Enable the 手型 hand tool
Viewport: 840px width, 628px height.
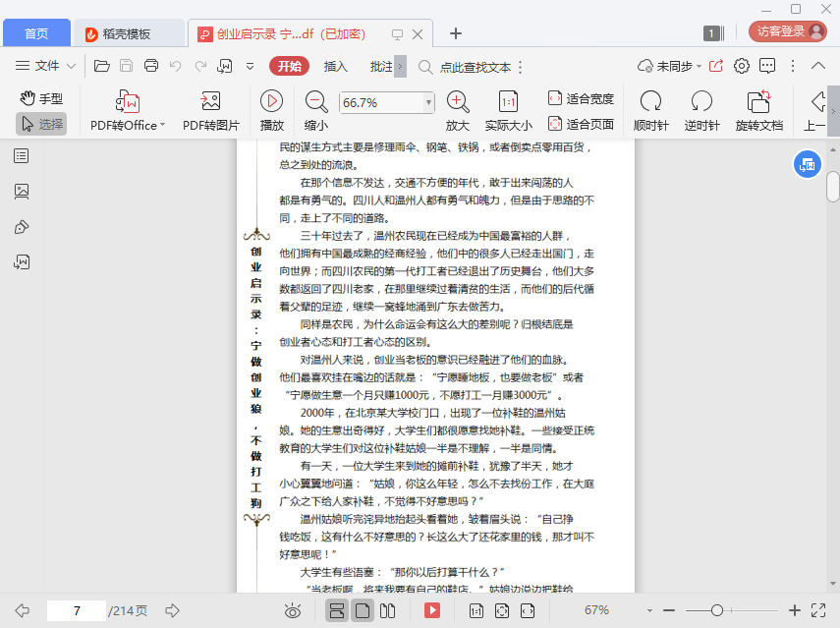tap(41, 98)
